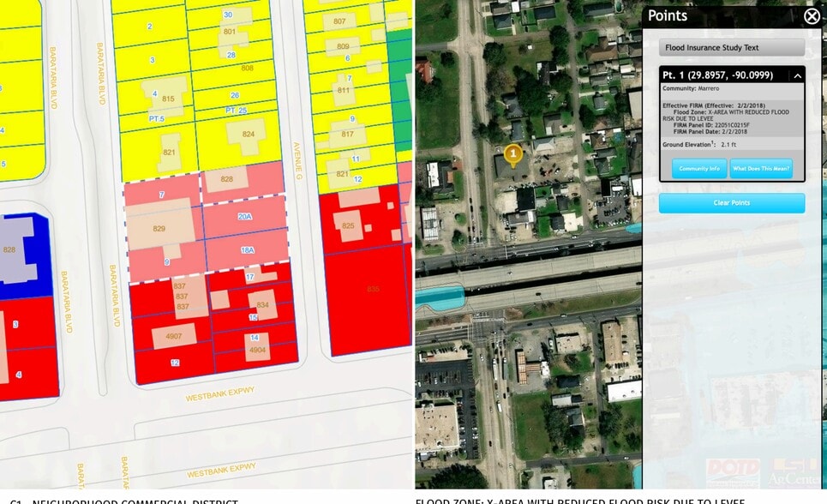Select parcel 801 on the zoning map
Image resolution: width=827 pixels, height=504 pixels.
coord(230,32)
